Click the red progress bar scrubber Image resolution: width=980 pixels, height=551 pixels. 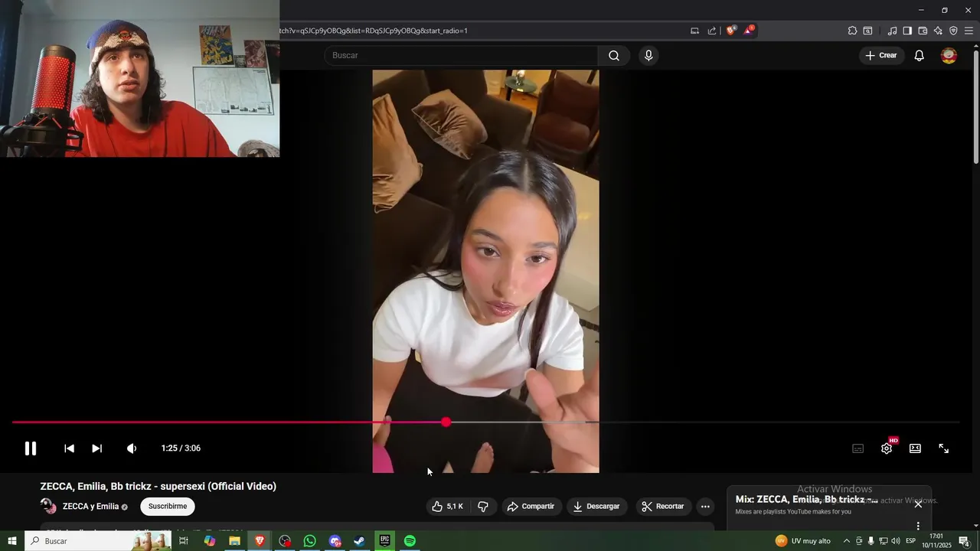click(x=446, y=422)
